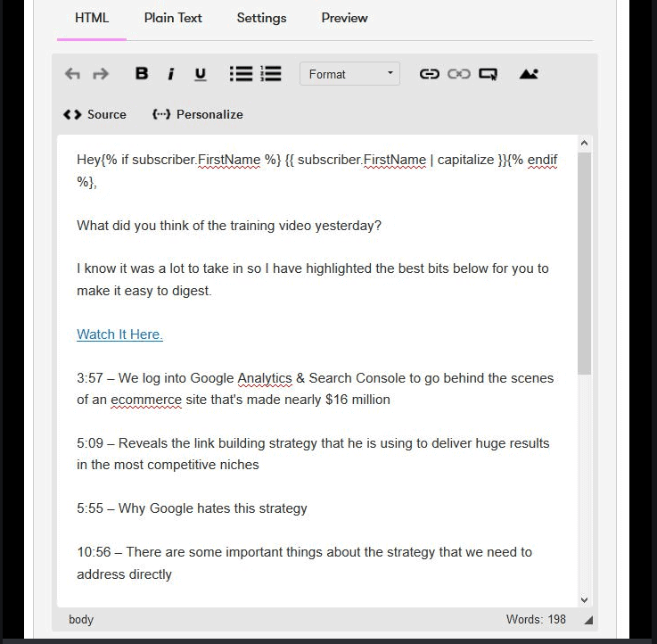Select the HTML tab
657x644 pixels.
point(92,18)
